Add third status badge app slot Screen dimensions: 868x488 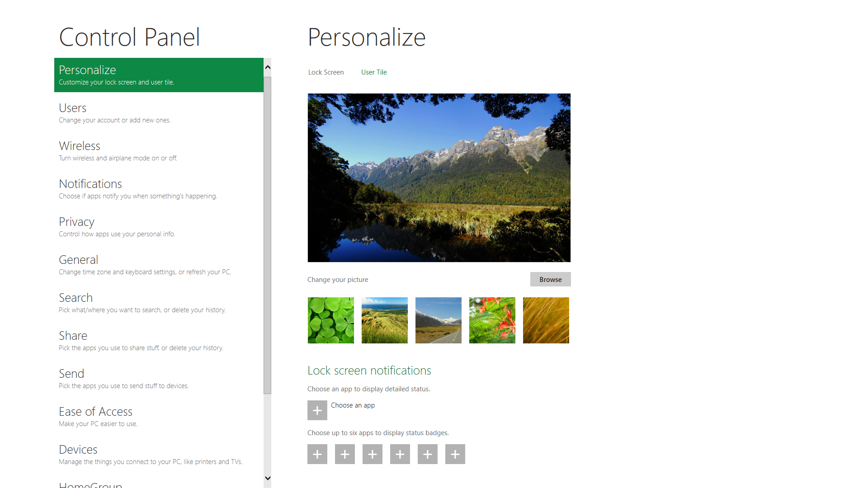coord(373,454)
